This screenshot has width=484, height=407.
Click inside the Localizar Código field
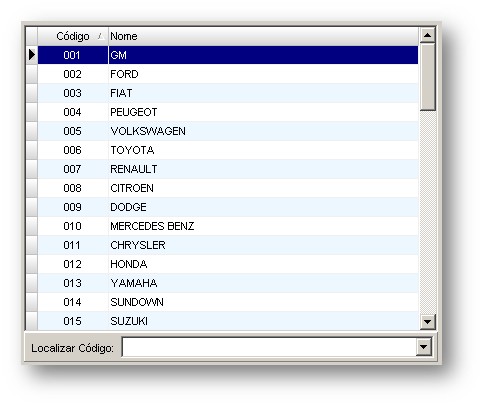(x=269, y=347)
